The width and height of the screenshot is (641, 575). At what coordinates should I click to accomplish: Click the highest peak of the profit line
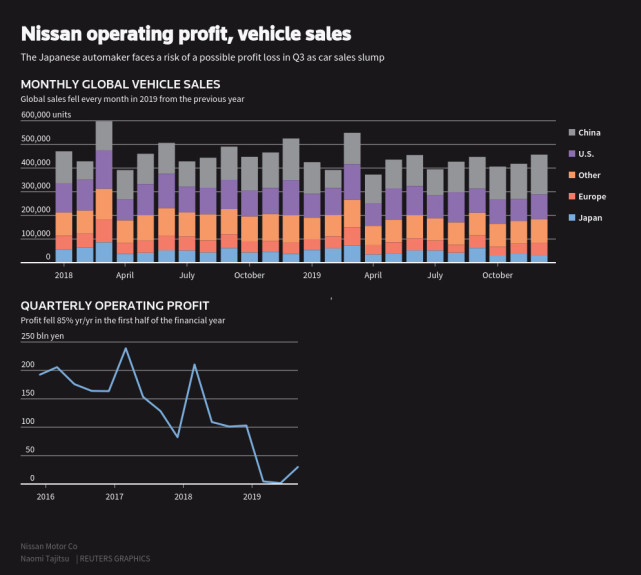(x=126, y=348)
